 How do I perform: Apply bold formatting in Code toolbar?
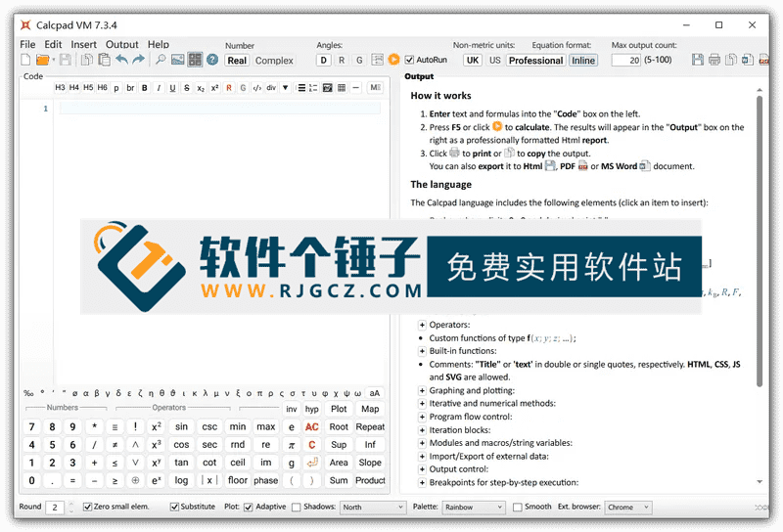click(x=144, y=88)
